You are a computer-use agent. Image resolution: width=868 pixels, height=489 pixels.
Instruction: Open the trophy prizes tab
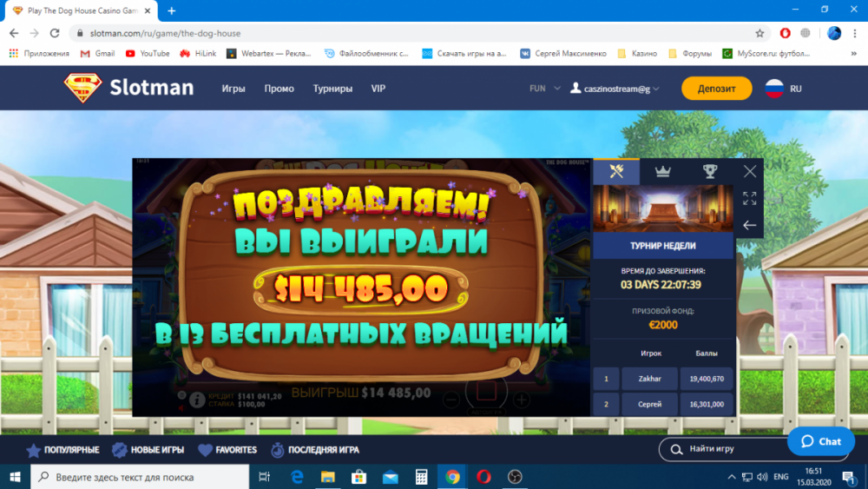pos(710,171)
